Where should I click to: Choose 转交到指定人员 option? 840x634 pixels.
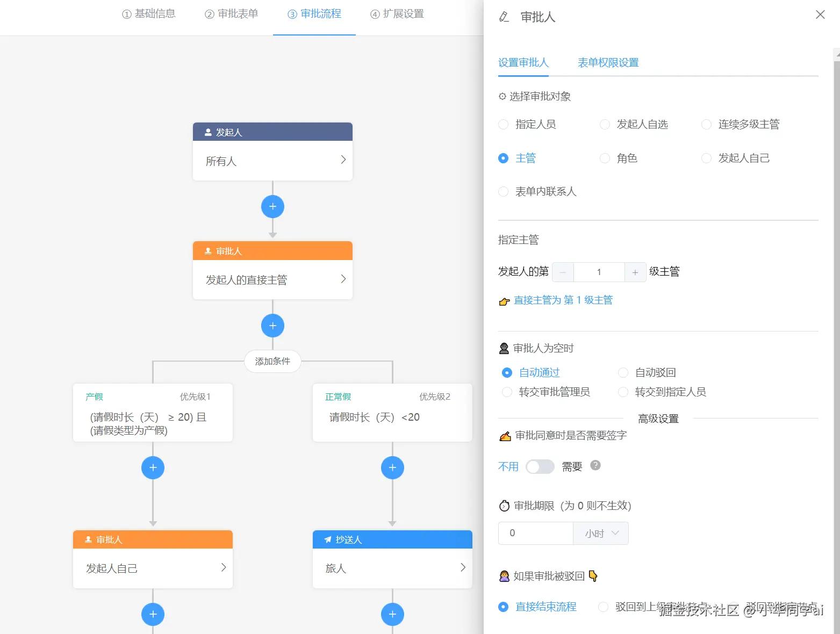pyautogui.click(x=662, y=392)
